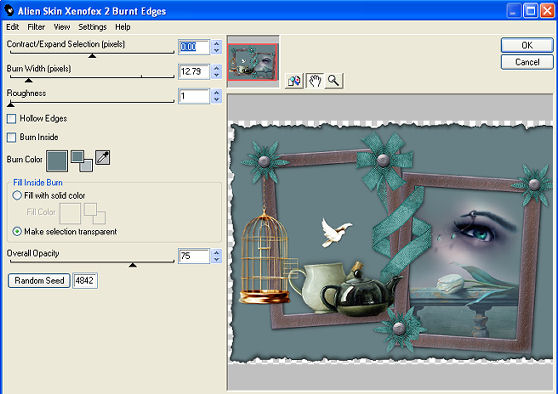
Task: Decrease Overall Opacity using down arrow
Action: [x=216, y=259]
